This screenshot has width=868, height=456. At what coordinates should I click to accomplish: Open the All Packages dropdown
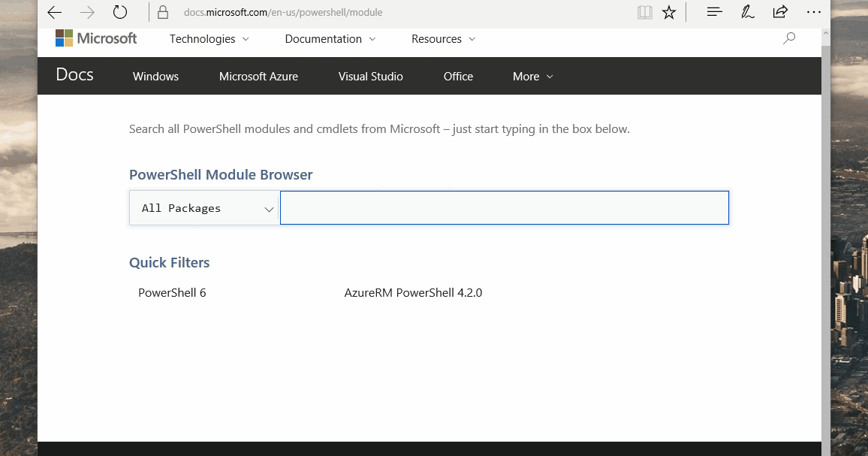[204, 208]
